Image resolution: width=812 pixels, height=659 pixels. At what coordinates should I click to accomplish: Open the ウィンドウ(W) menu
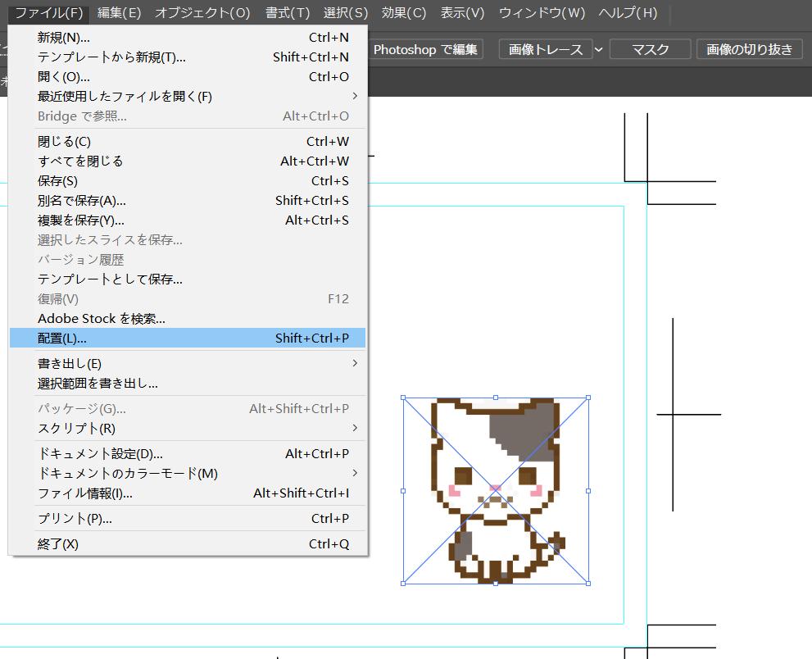click(542, 13)
